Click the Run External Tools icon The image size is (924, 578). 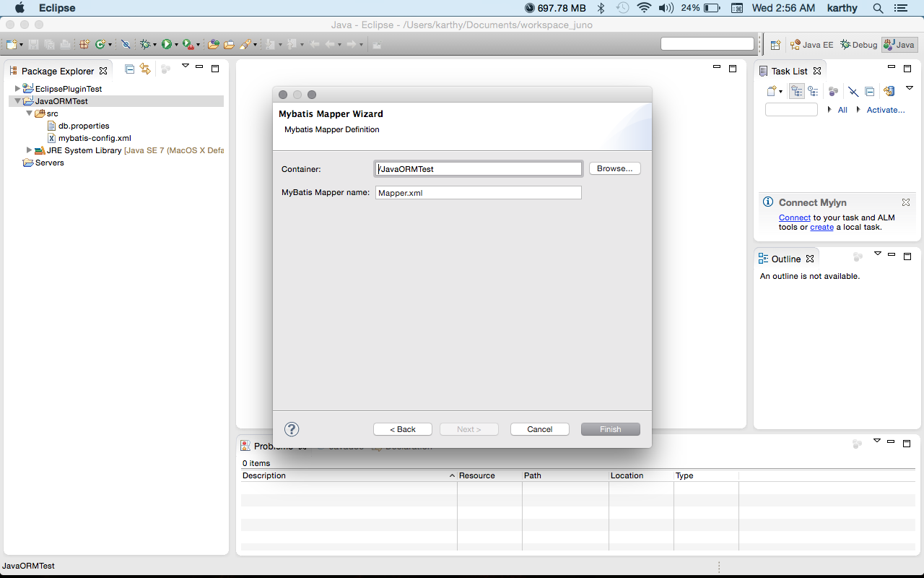[188, 44]
